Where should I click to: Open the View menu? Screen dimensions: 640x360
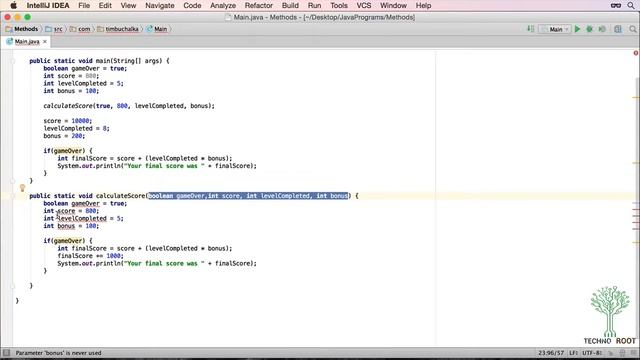click(x=128, y=5)
